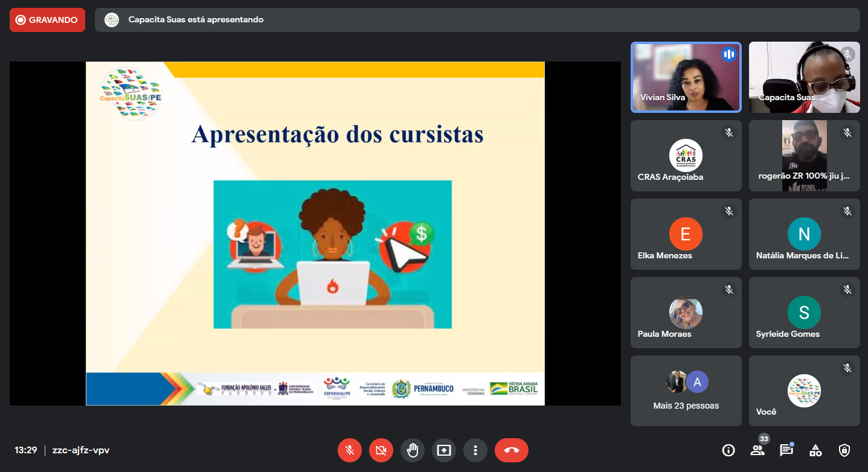Click Elka Menezes' orange avatar tile
This screenshot has width=868, height=472.
pyautogui.click(x=686, y=234)
